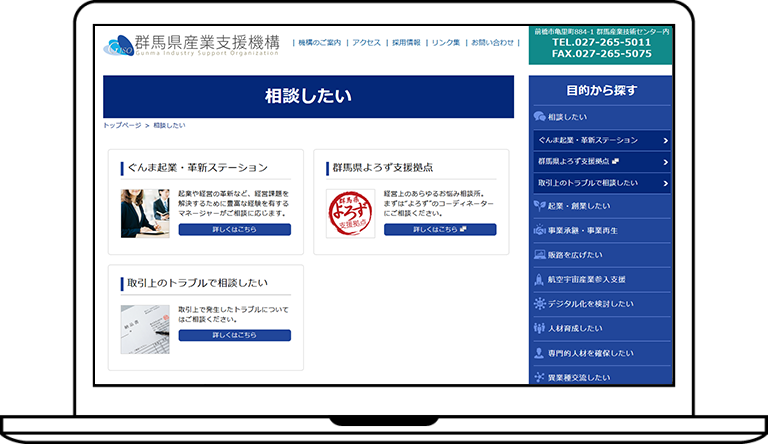The height and width of the screenshot is (444, 768).
Task: Click 詳しくはこちら under 群馬県よろず支援拠点
Action: click(x=440, y=229)
